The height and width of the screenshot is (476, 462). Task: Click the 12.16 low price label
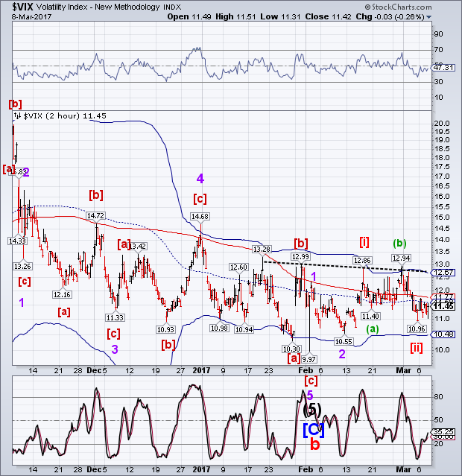(x=62, y=294)
